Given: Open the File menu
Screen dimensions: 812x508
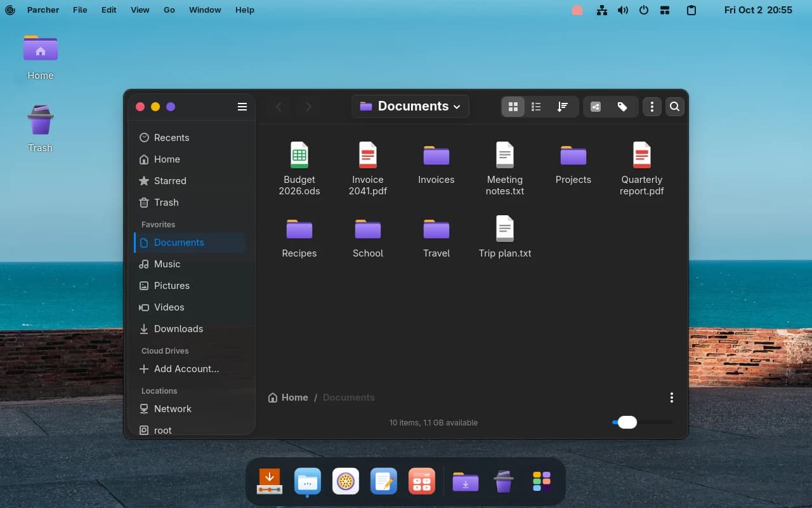Looking at the screenshot, I should 80,10.
